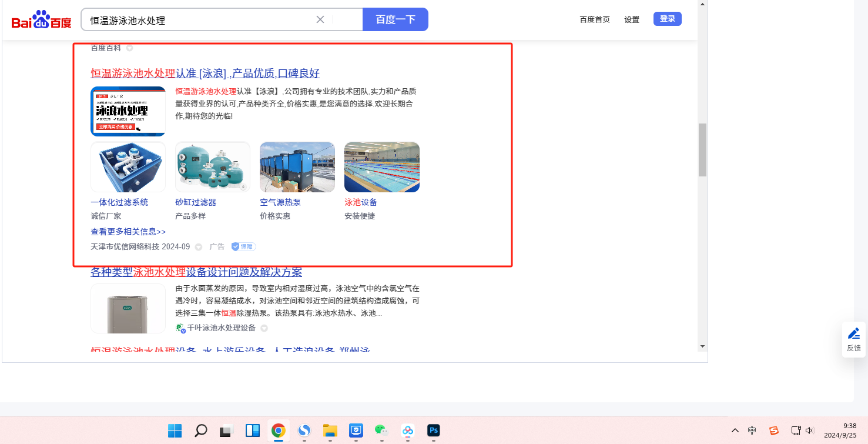The image size is (868, 444).
Task: Open 设置 menu in header
Action: (x=632, y=19)
